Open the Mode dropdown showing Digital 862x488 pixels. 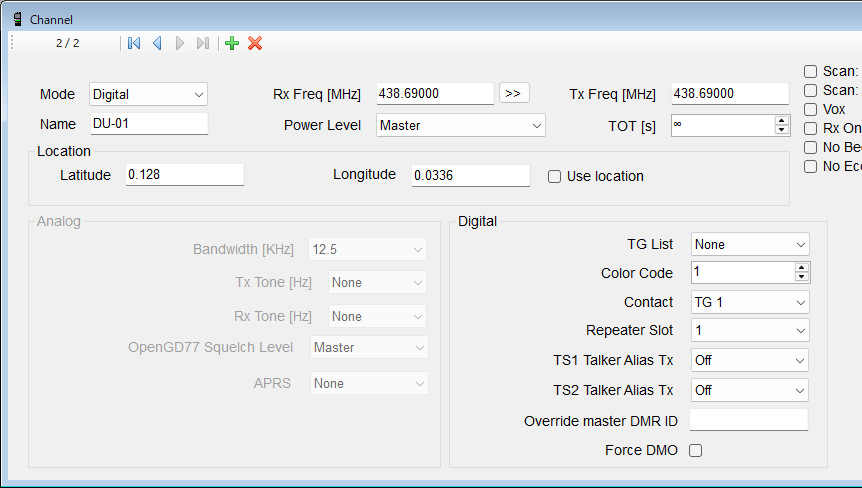[148, 94]
